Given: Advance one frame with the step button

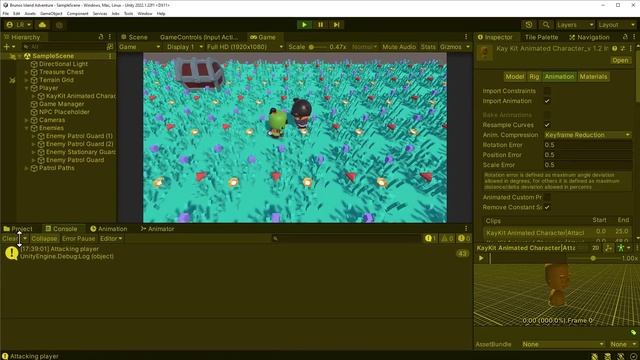Looking at the screenshot, I should [336, 25].
